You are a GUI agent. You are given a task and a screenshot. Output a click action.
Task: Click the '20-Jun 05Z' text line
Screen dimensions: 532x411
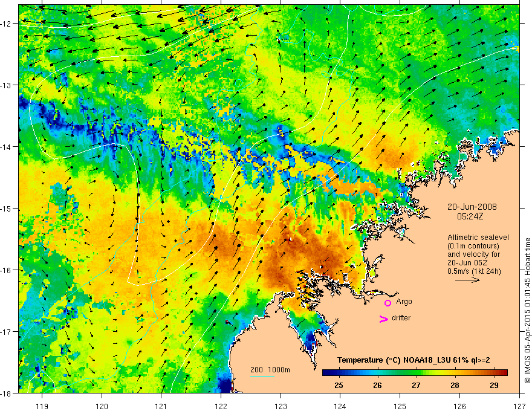469,263
